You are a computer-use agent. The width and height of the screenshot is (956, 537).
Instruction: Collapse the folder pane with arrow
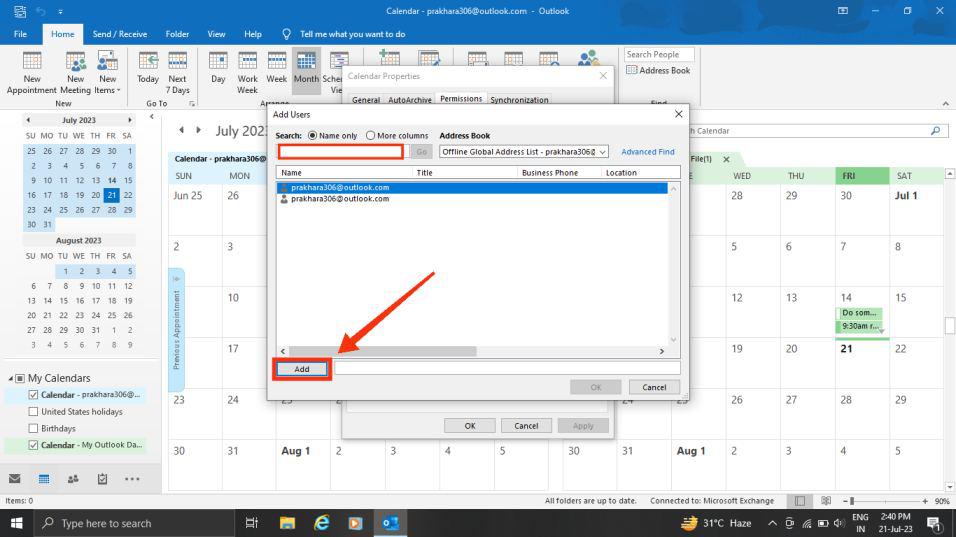click(x=152, y=117)
